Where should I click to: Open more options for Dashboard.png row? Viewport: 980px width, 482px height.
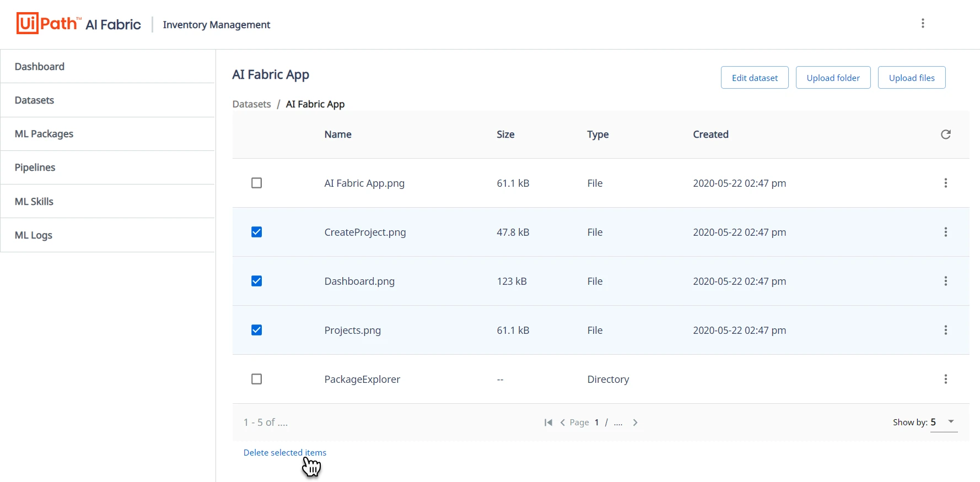945,281
